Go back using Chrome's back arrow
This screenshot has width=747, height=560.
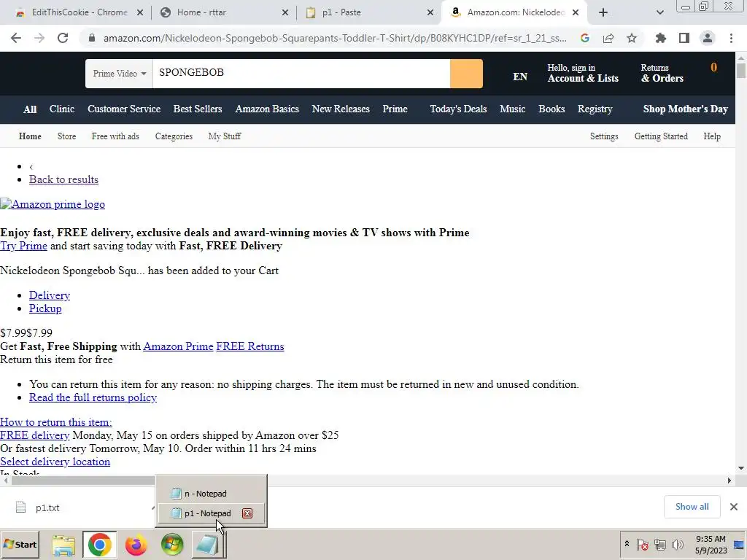click(x=16, y=38)
